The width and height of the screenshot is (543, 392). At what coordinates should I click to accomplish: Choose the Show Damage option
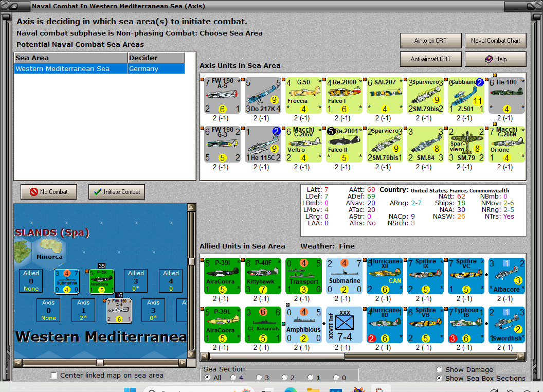click(x=440, y=369)
